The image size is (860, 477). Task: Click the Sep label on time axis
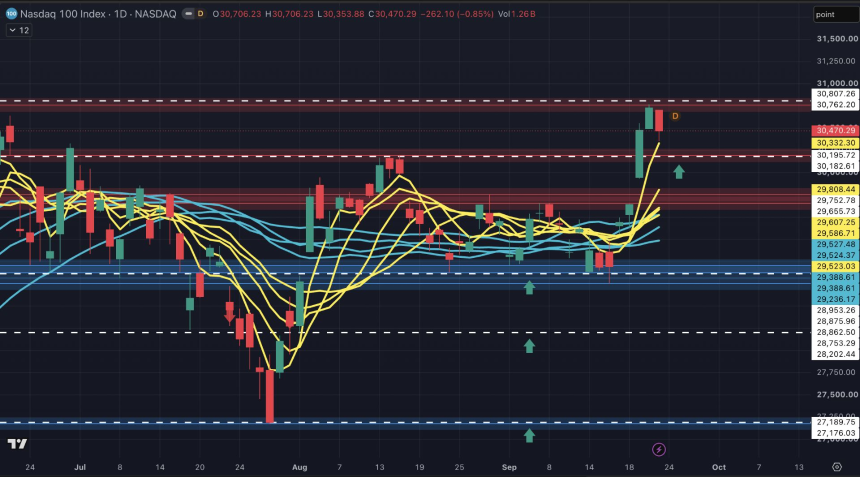click(509, 467)
